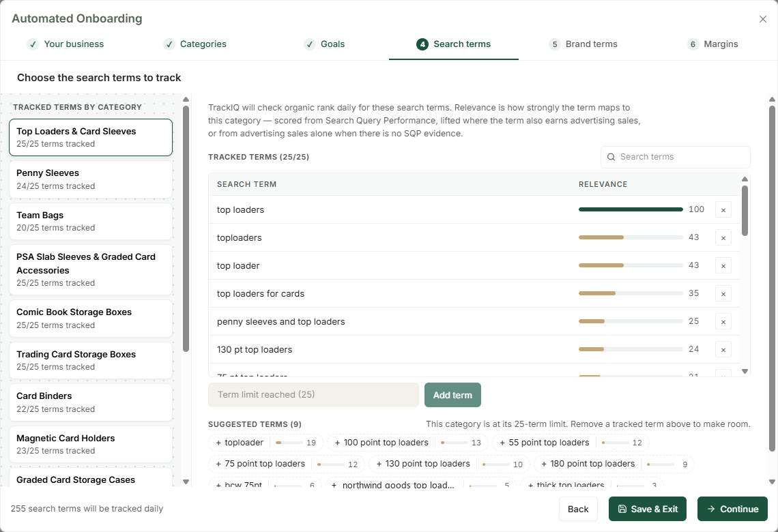This screenshot has height=532, width=778.
Task: Click the Back button
Action: tap(578, 509)
